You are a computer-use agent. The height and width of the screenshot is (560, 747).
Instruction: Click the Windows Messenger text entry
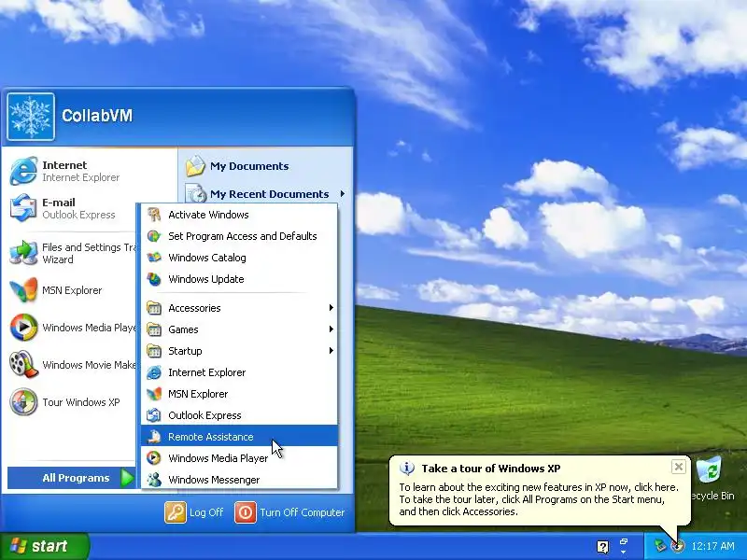pos(214,480)
